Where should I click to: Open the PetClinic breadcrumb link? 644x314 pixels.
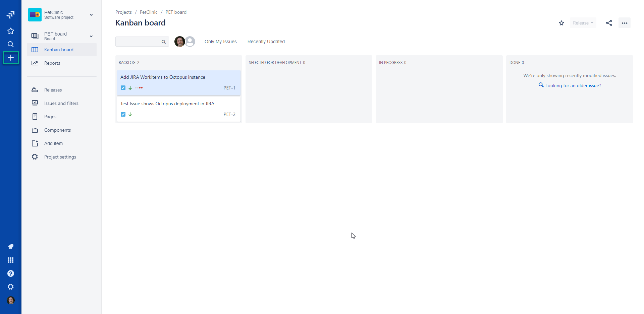(149, 12)
